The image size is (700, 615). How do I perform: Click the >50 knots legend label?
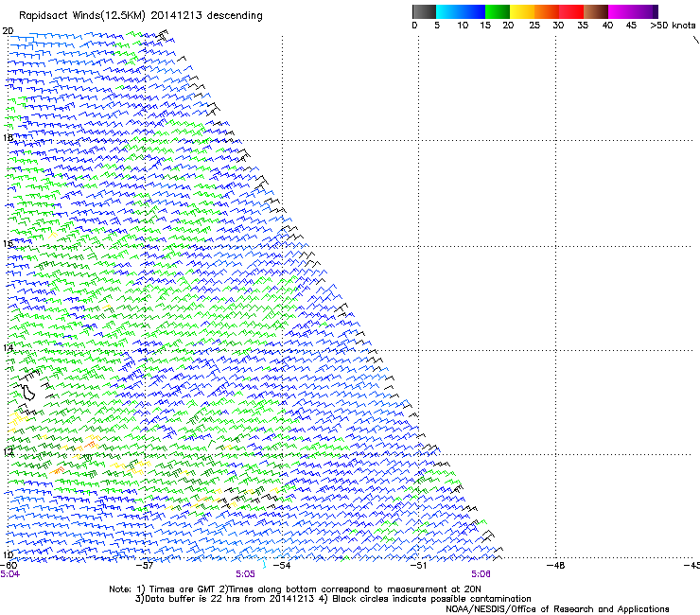(673, 26)
